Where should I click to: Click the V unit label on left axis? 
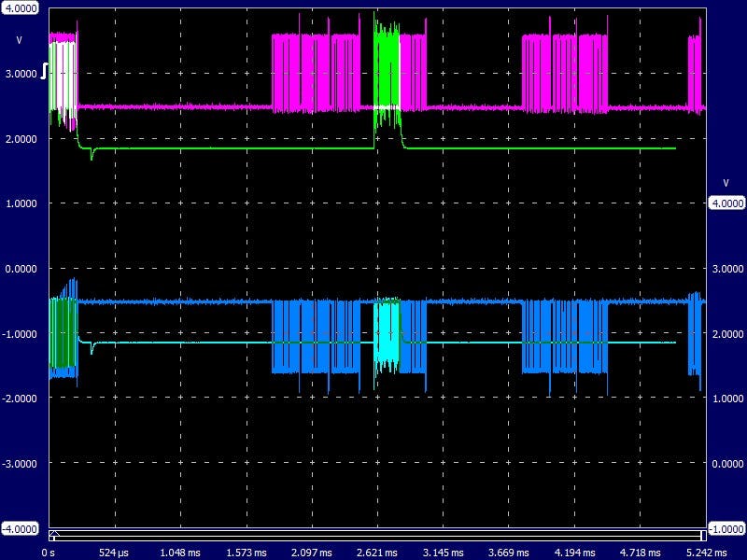tap(19, 40)
